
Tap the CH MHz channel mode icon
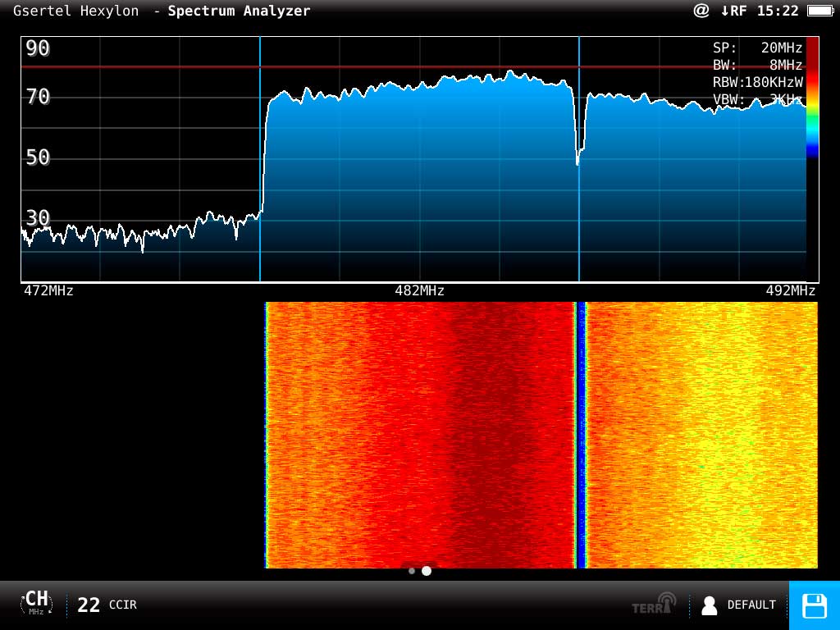click(x=36, y=604)
